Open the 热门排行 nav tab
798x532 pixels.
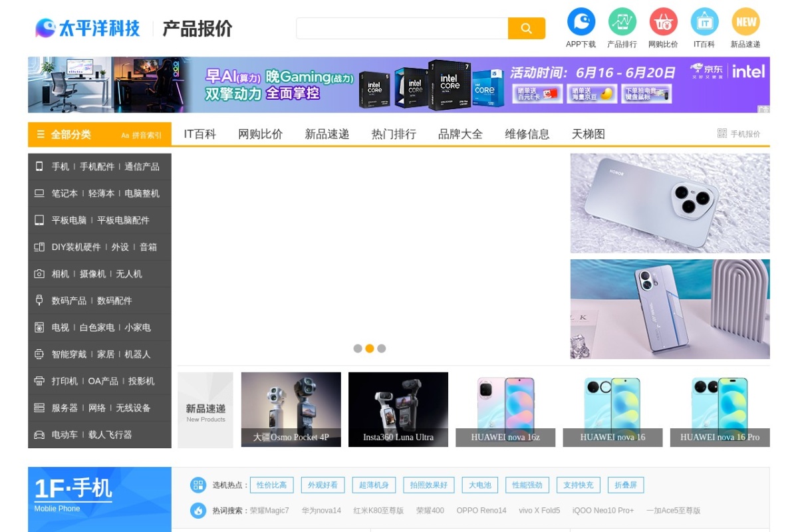[x=394, y=134]
